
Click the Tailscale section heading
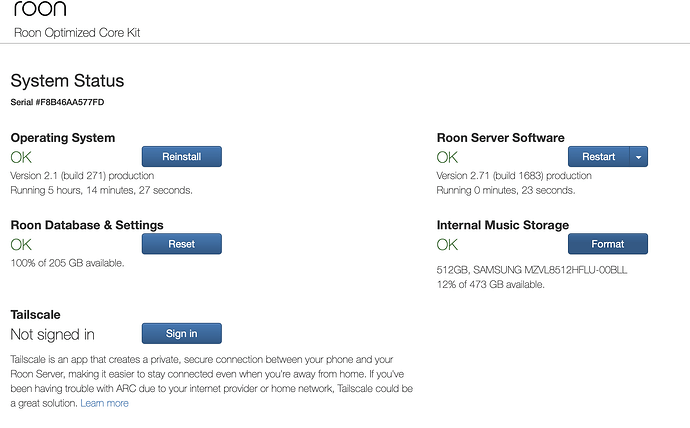tap(35, 315)
